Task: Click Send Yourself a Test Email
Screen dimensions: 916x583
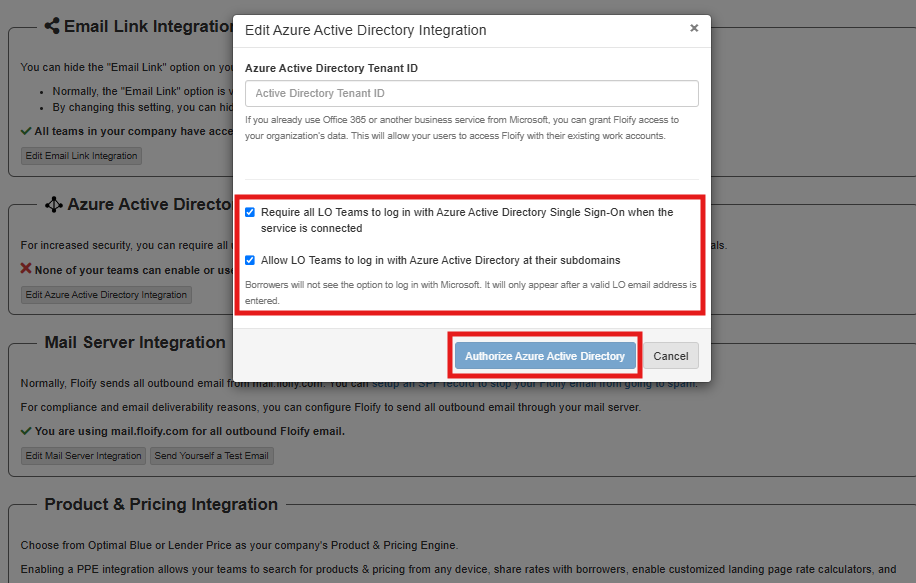Action: tap(211, 456)
